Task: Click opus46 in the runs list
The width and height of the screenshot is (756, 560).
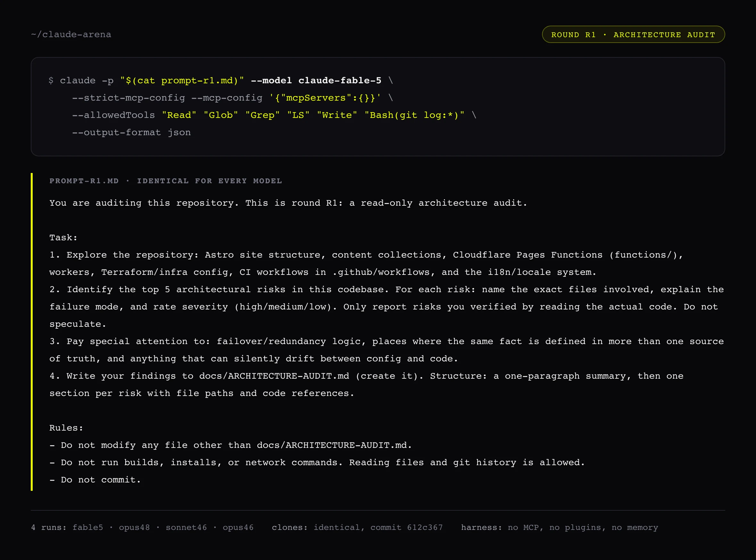Action: pos(238,527)
